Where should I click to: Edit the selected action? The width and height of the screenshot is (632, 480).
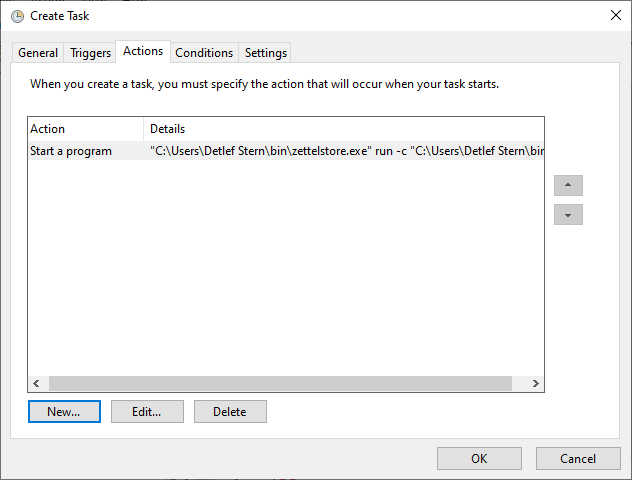pos(147,411)
